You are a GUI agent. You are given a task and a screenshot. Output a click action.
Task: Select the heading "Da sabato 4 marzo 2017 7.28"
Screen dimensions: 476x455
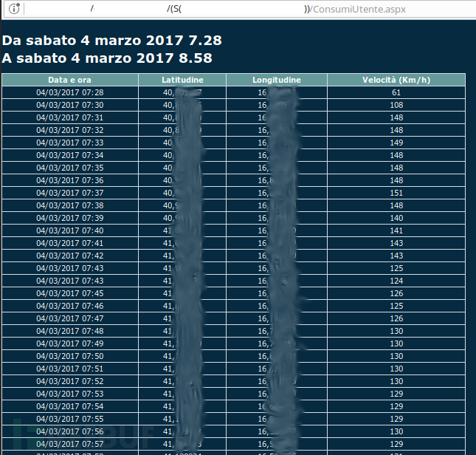click(x=112, y=41)
